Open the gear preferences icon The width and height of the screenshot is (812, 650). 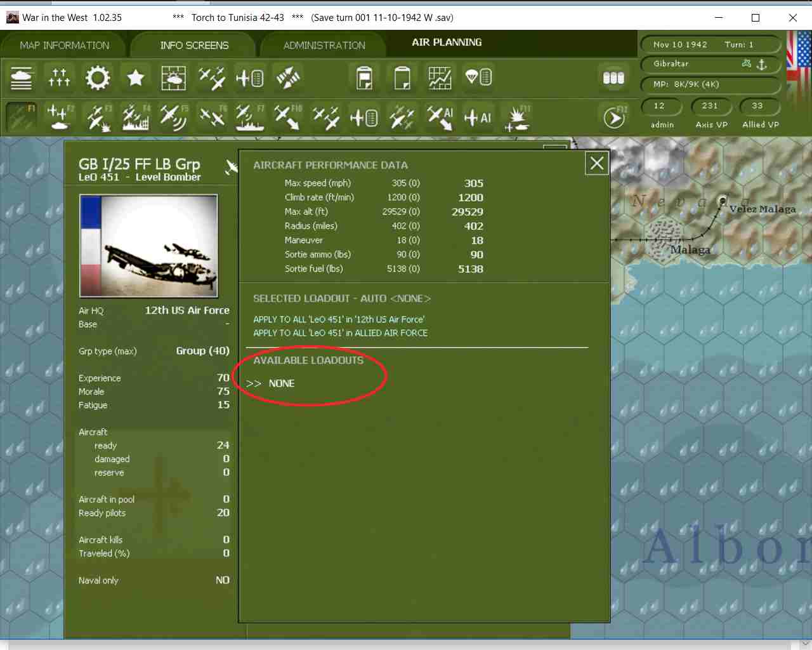pyautogui.click(x=98, y=78)
